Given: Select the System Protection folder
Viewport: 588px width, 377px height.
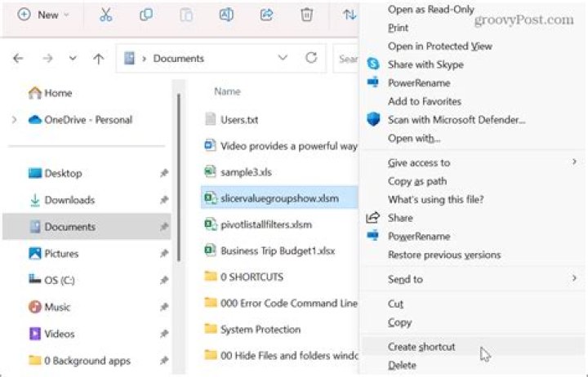Looking at the screenshot, I should [x=252, y=330].
